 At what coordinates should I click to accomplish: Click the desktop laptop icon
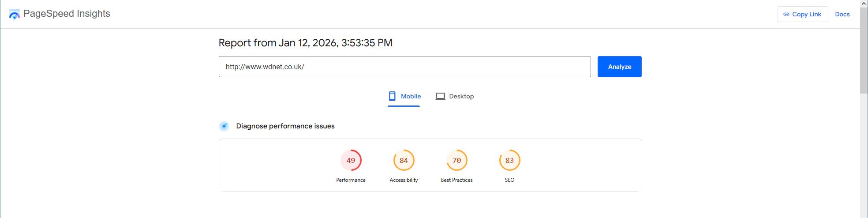pos(441,96)
